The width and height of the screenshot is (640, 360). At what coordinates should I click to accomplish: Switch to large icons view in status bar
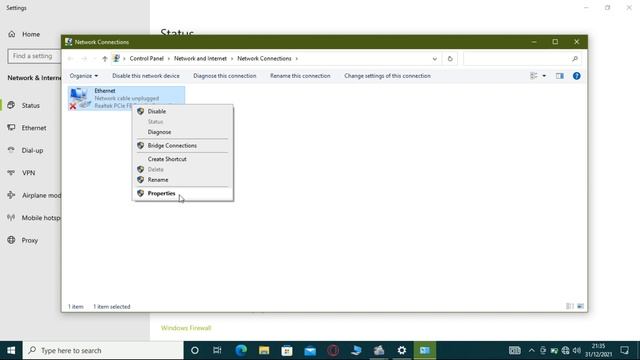tap(580, 306)
